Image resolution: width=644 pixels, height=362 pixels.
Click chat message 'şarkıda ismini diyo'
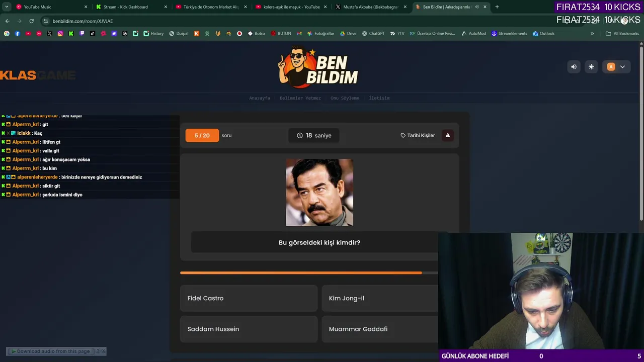point(62,195)
